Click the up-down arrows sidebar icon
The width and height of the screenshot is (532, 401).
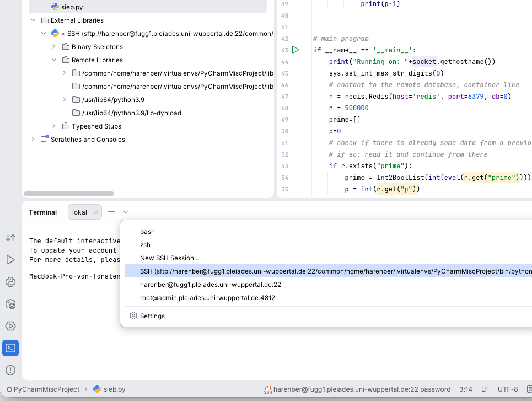(x=10, y=238)
